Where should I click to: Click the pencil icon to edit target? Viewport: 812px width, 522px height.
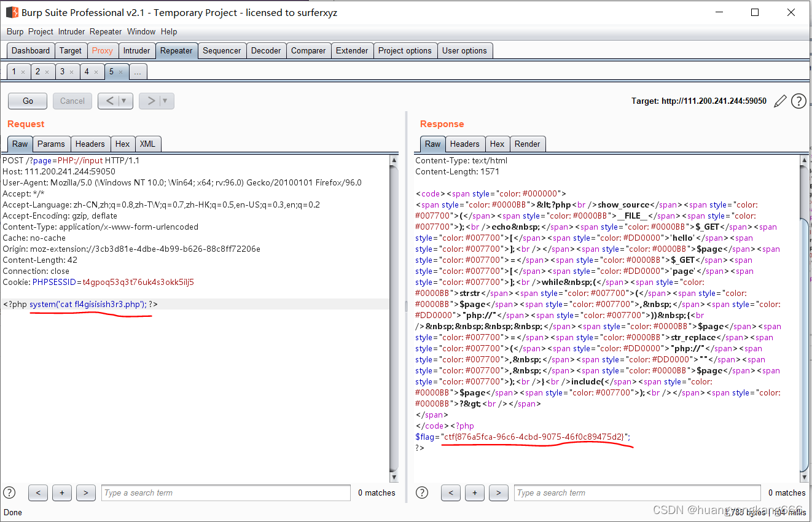(x=780, y=101)
